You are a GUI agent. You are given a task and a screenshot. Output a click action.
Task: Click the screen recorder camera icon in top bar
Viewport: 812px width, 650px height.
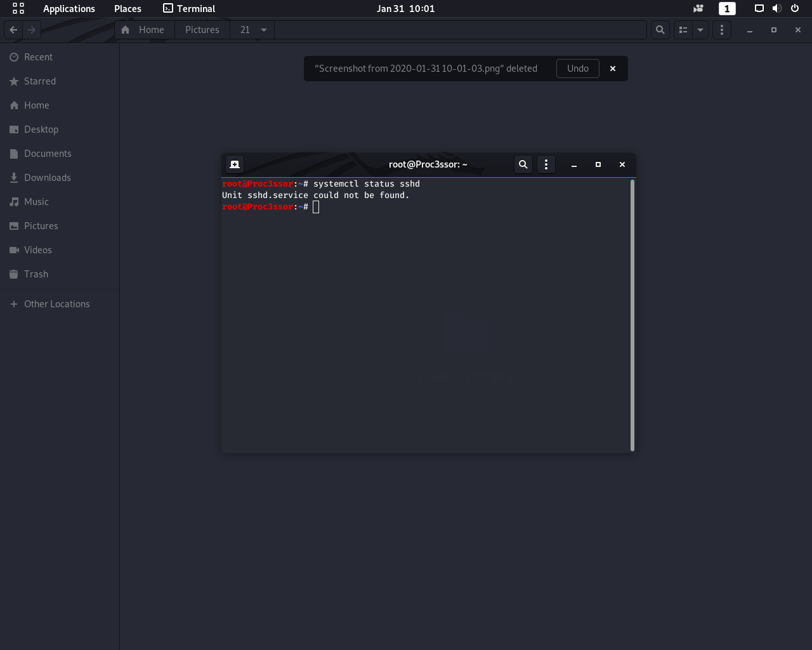[x=698, y=8]
